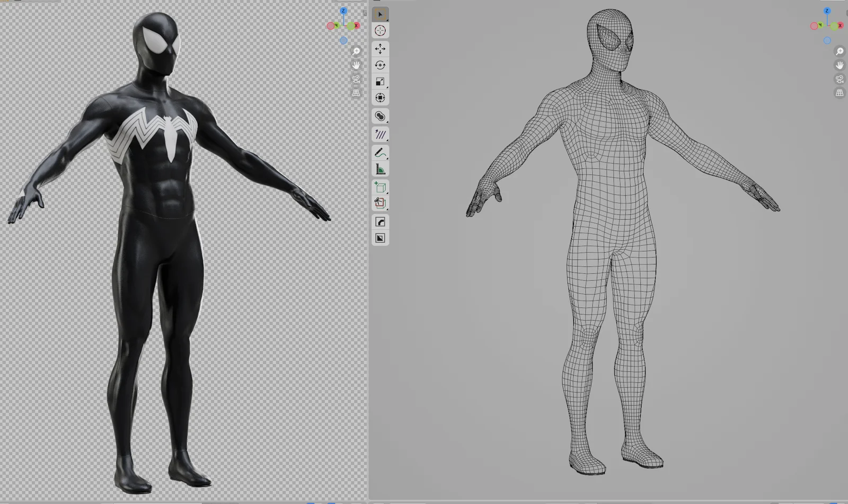The height and width of the screenshot is (504, 848).
Task: Grab the Pan hand control on the left viewport
Action: [x=356, y=65]
